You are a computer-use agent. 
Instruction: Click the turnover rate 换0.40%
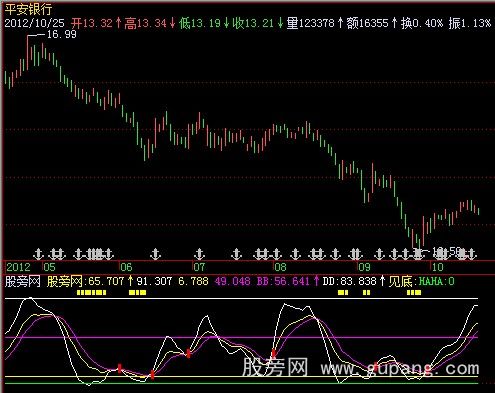point(422,23)
